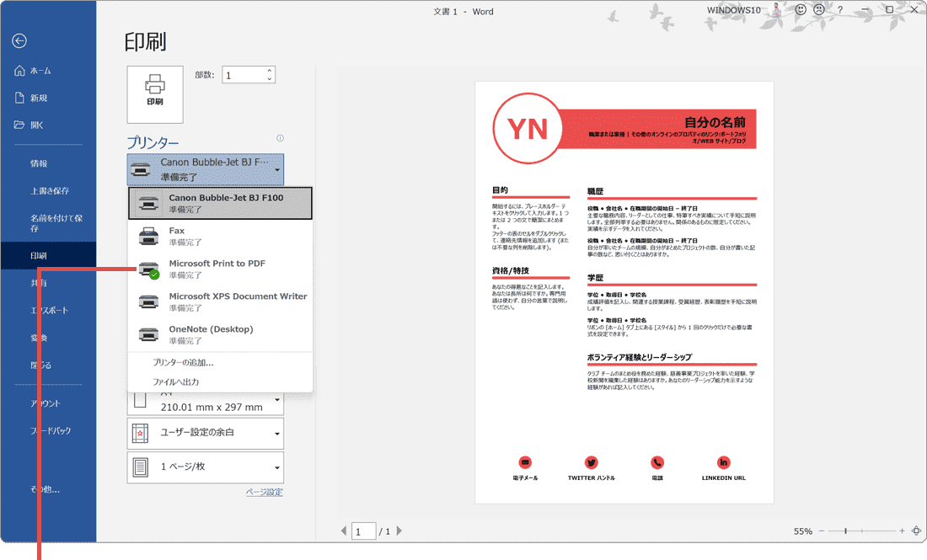Click the previous page arrow under the preview
This screenshot has width=927, height=560.
point(343,531)
